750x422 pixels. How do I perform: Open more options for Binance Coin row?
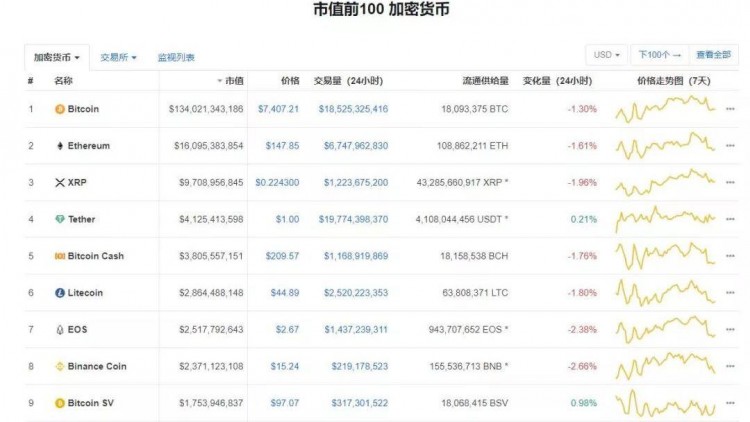click(730, 366)
